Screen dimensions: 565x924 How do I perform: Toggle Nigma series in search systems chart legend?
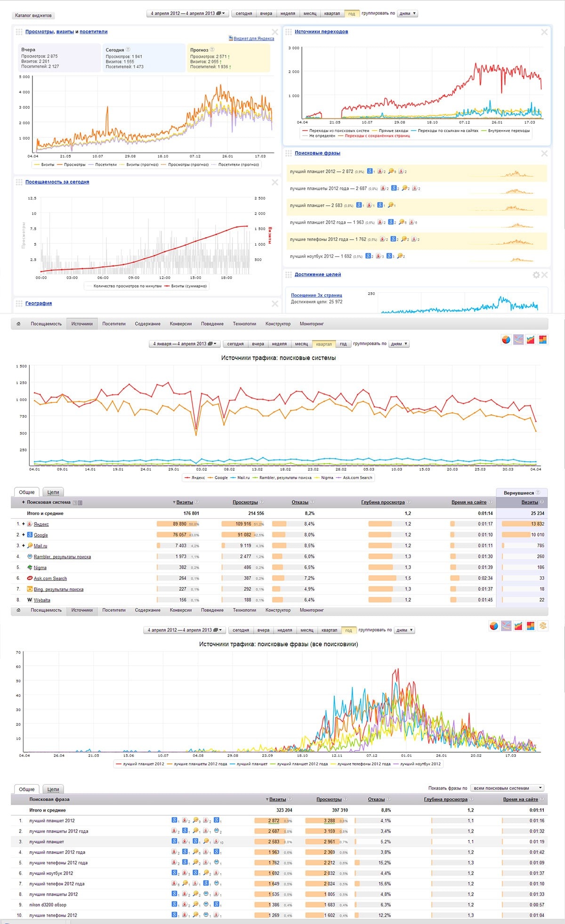pos(323,478)
